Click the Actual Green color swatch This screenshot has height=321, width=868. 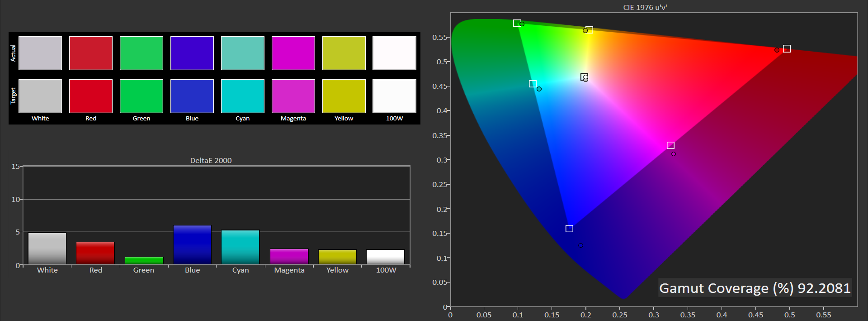pos(142,53)
